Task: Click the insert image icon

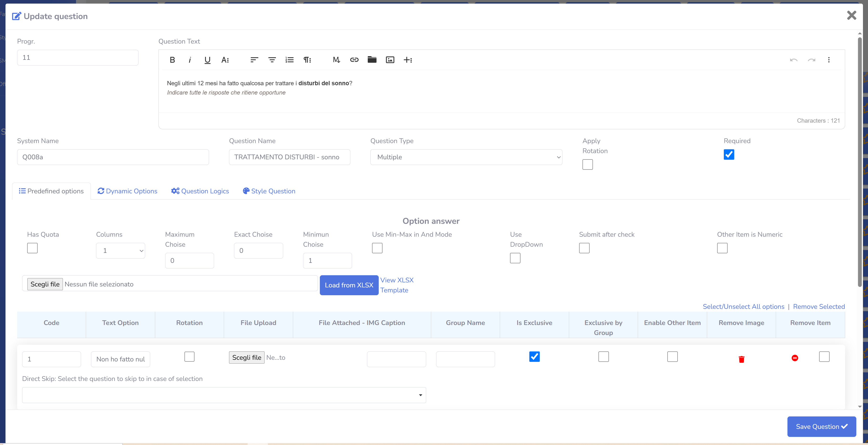Action: pos(390,60)
